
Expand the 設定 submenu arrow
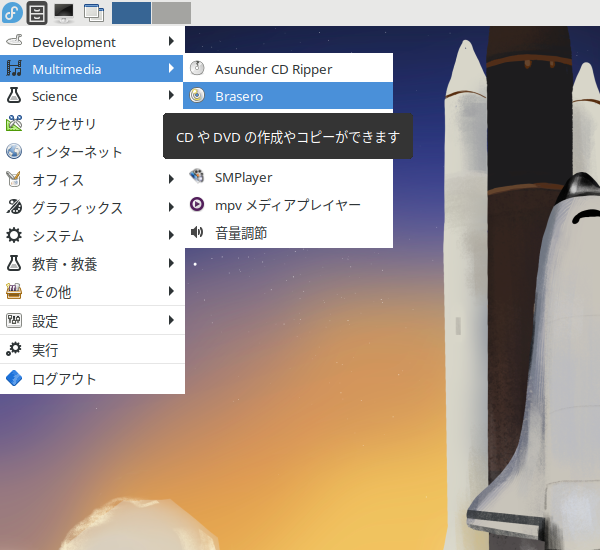pyautogui.click(x=171, y=320)
